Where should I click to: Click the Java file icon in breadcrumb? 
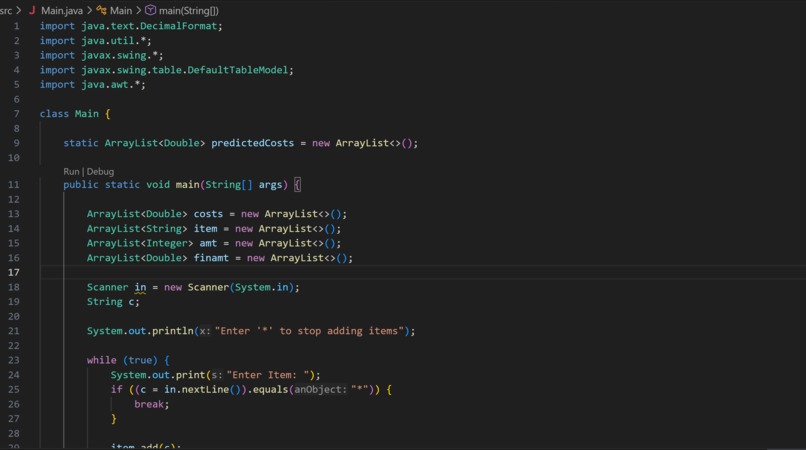(x=32, y=10)
